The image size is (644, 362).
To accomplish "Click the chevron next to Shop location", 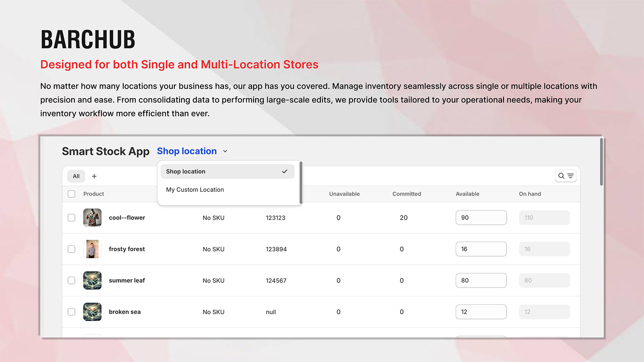I will tap(225, 151).
